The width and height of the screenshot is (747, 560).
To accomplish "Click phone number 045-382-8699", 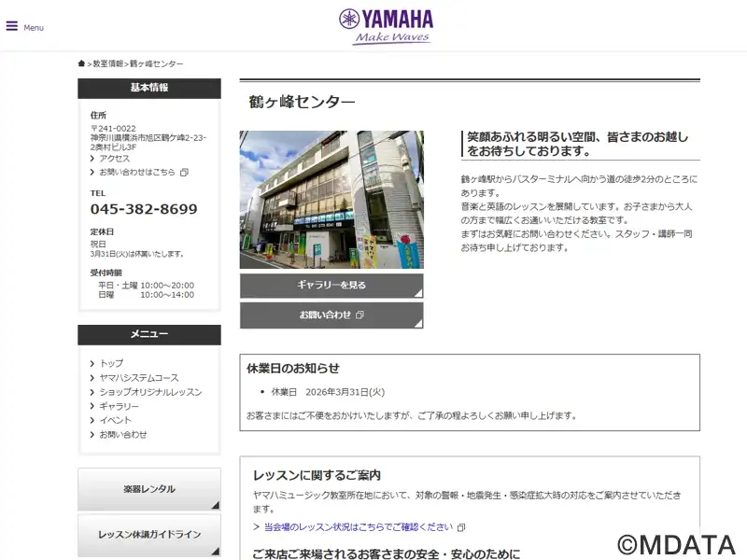I will [144, 209].
